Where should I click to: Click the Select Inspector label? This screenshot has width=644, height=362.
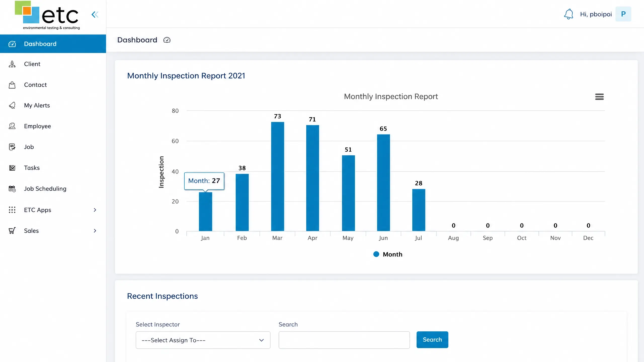click(x=158, y=324)
